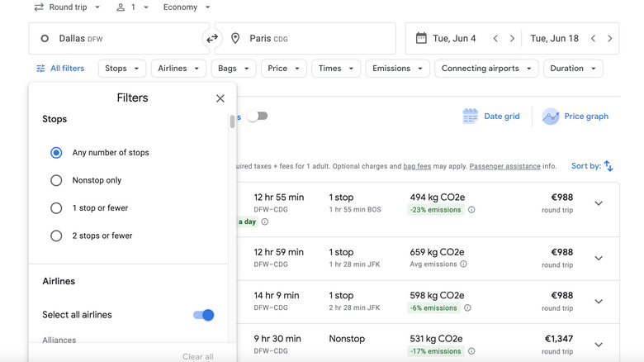This screenshot has height=362, width=644.
Task: Open the All filters button
Action: [x=60, y=69]
